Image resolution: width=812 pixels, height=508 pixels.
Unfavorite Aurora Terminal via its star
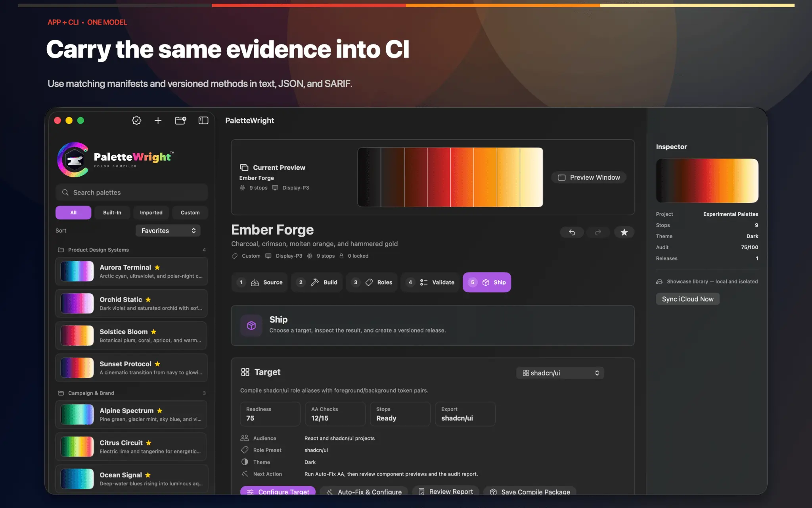click(157, 267)
